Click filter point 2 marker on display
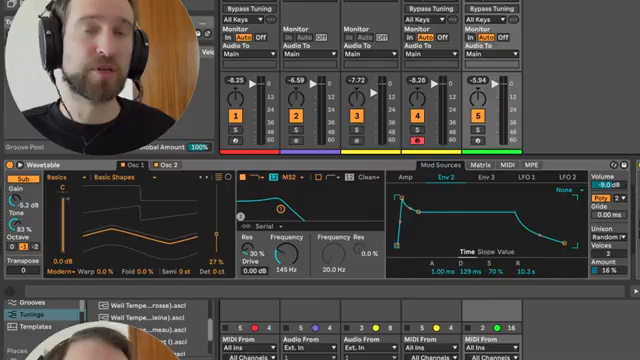The image size is (640, 360). 240,216
